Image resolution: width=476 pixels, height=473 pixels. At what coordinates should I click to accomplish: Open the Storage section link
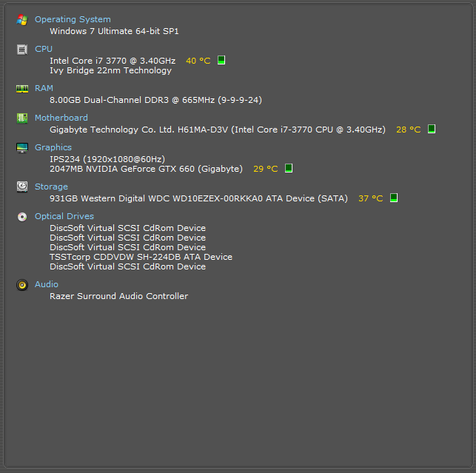click(x=51, y=187)
